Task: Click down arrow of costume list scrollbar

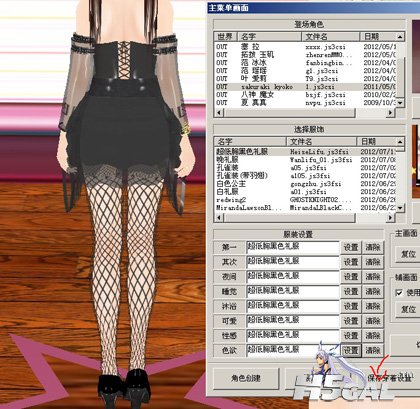Action: click(x=400, y=208)
